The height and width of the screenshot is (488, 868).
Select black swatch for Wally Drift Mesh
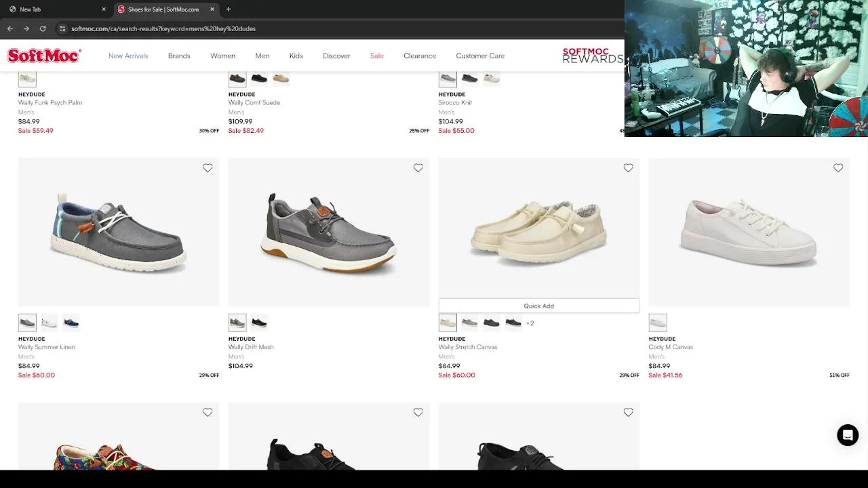[x=259, y=323]
